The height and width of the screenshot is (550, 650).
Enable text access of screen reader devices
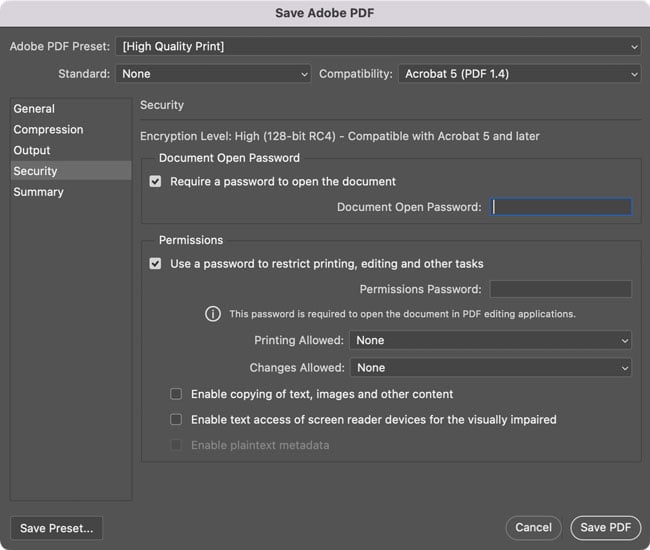176,419
